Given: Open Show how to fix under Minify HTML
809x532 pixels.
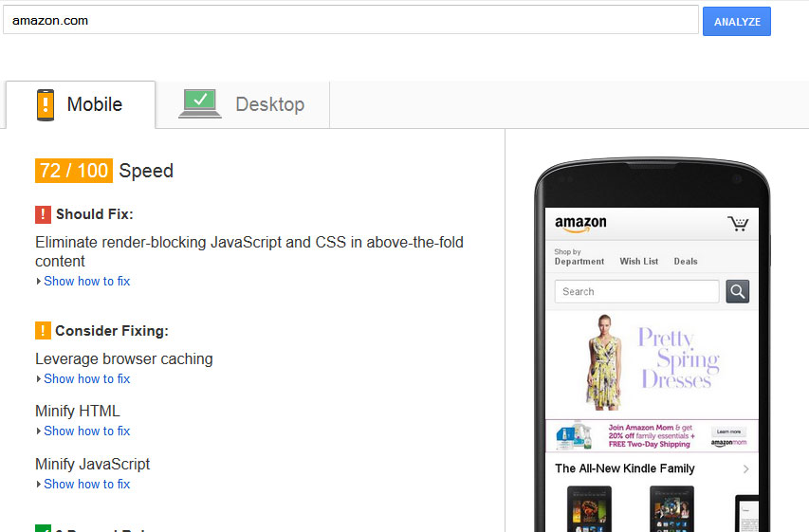Looking at the screenshot, I should coord(86,431).
